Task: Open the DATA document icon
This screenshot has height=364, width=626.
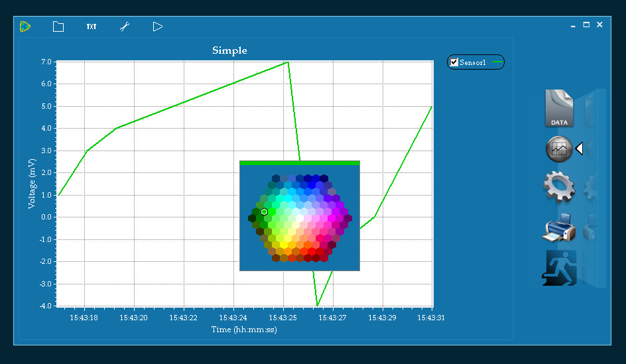Action: (x=559, y=108)
